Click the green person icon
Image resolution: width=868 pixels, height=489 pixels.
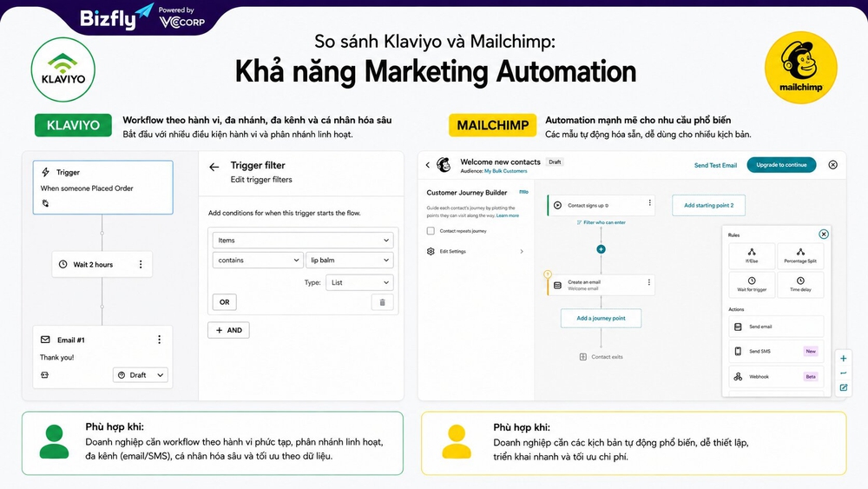point(54,441)
